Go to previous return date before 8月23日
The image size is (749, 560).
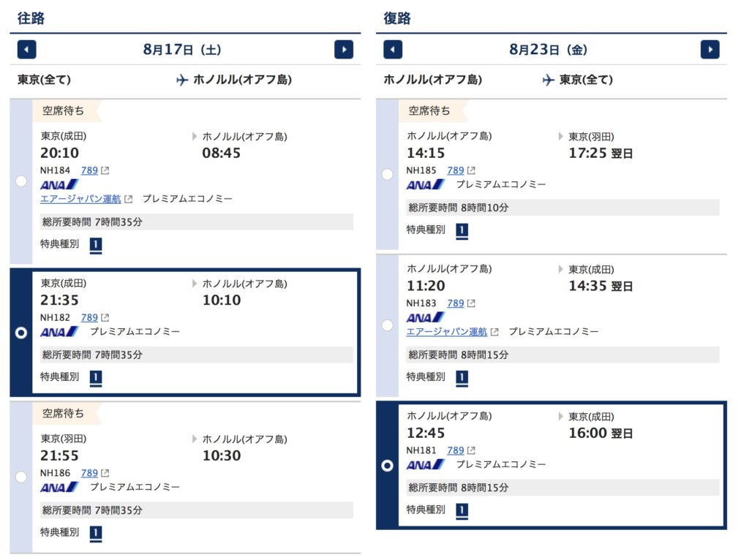tap(393, 50)
